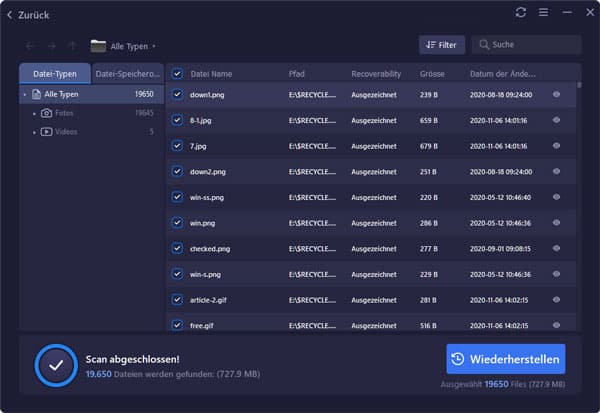
Task: Click the folder icon beside Alle Typen
Action: [98, 46]
